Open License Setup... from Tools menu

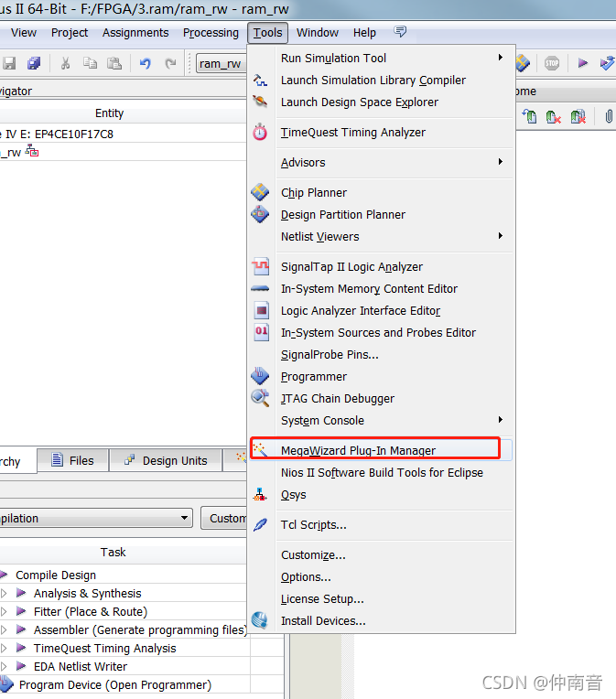[x=322, y=599]
